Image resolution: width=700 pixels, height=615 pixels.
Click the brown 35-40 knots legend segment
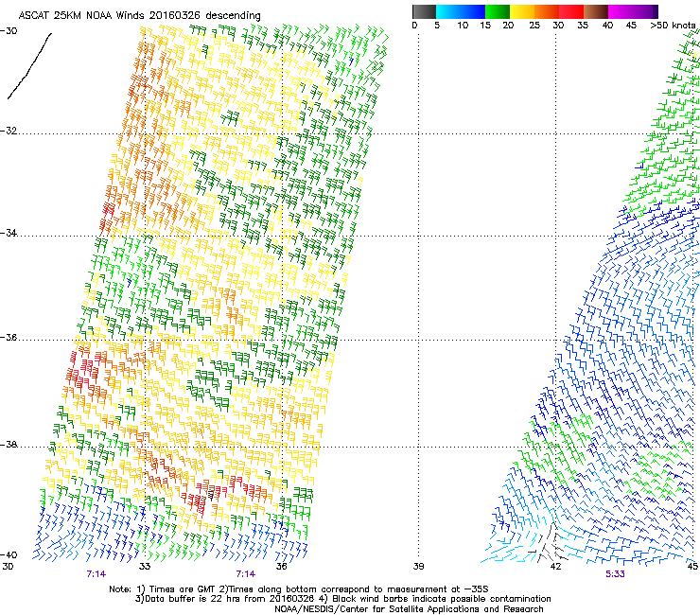(596, 11)
